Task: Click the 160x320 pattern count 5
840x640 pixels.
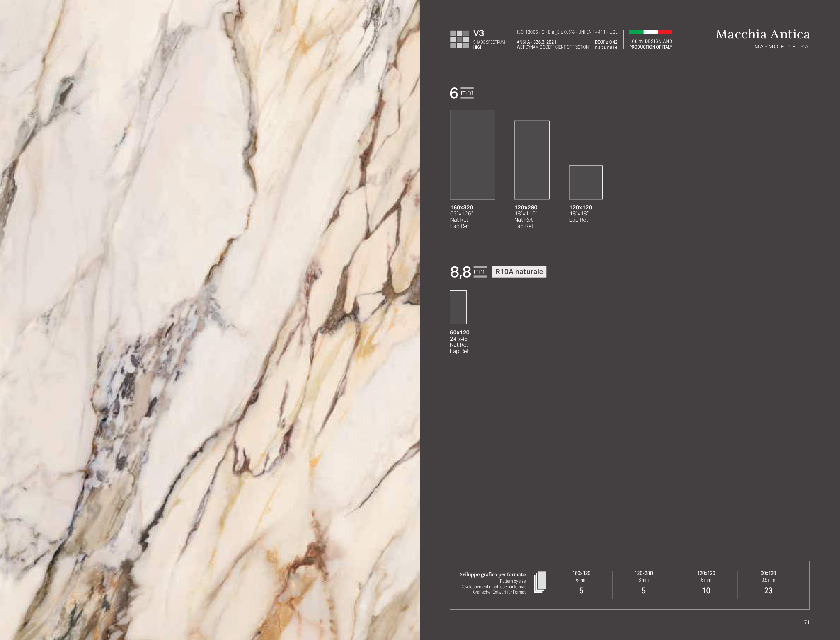Action: click(x=581, y=591)
